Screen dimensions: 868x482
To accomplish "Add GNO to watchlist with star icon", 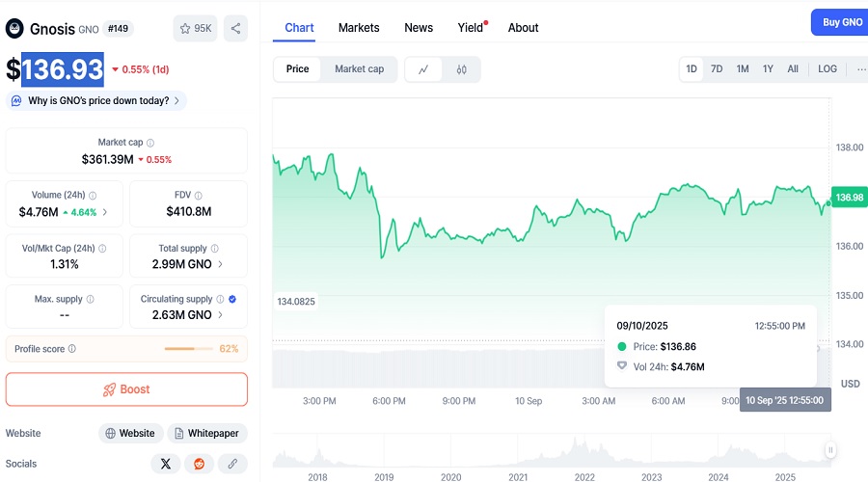I will point(196,28).
